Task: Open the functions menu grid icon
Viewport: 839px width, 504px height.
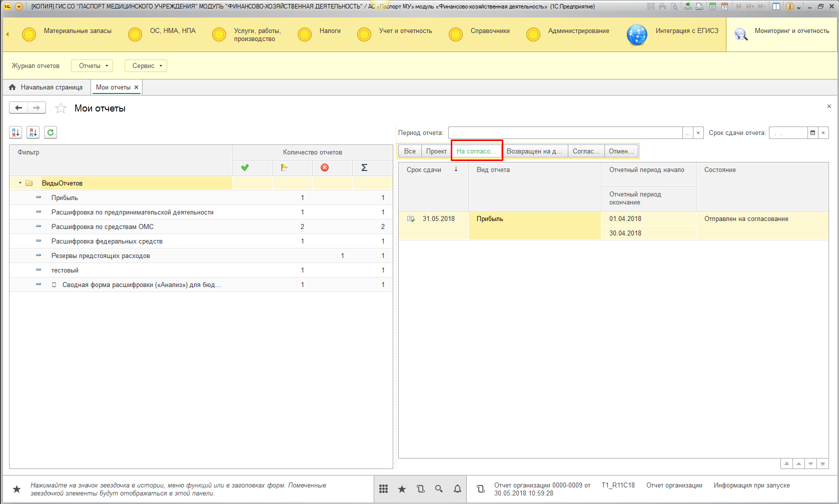Action: pos(384,489)
